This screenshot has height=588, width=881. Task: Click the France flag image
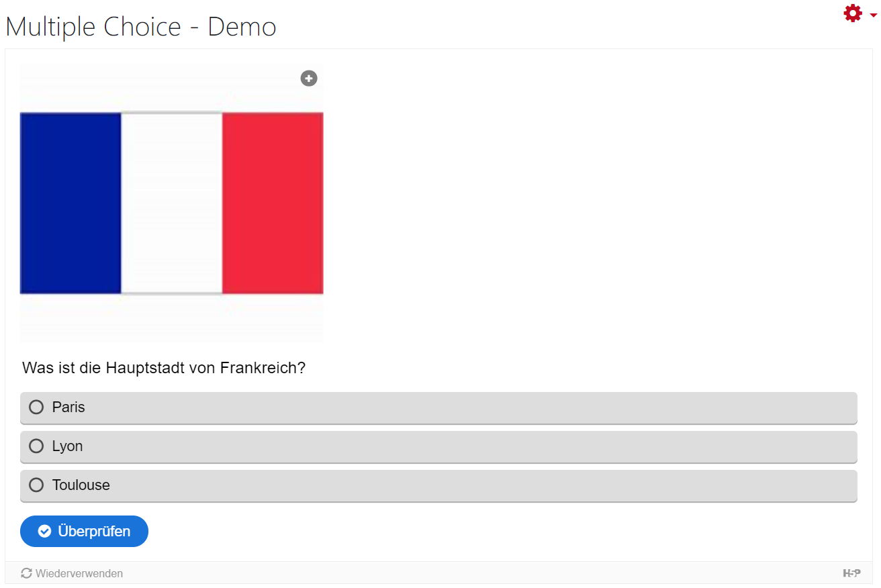[x=171, y=201]
